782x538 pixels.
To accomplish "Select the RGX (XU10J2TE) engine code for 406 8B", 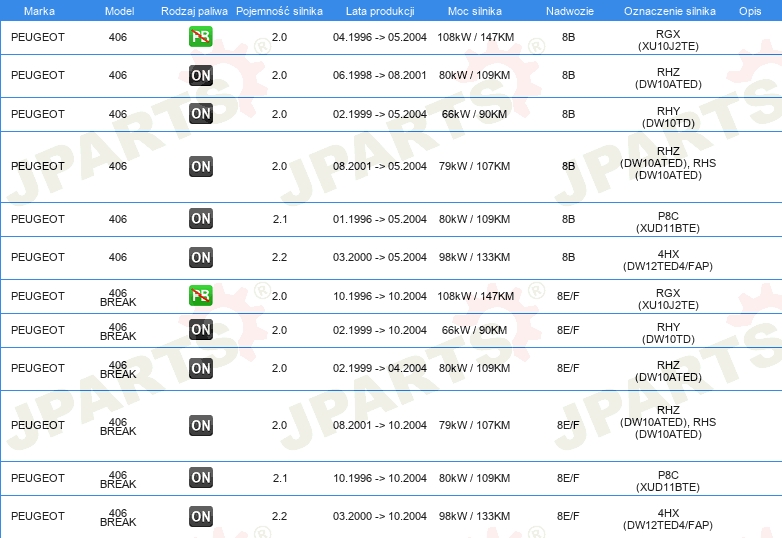I will click(668, 40).
